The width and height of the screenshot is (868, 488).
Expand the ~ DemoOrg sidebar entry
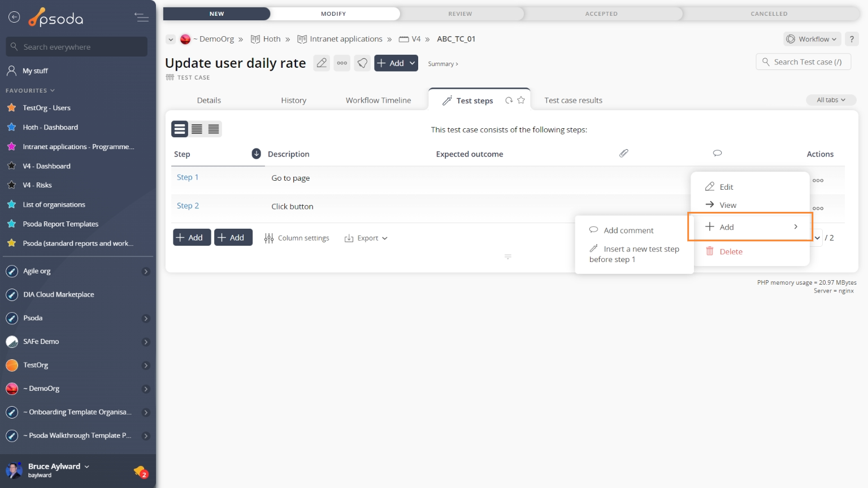146,389
